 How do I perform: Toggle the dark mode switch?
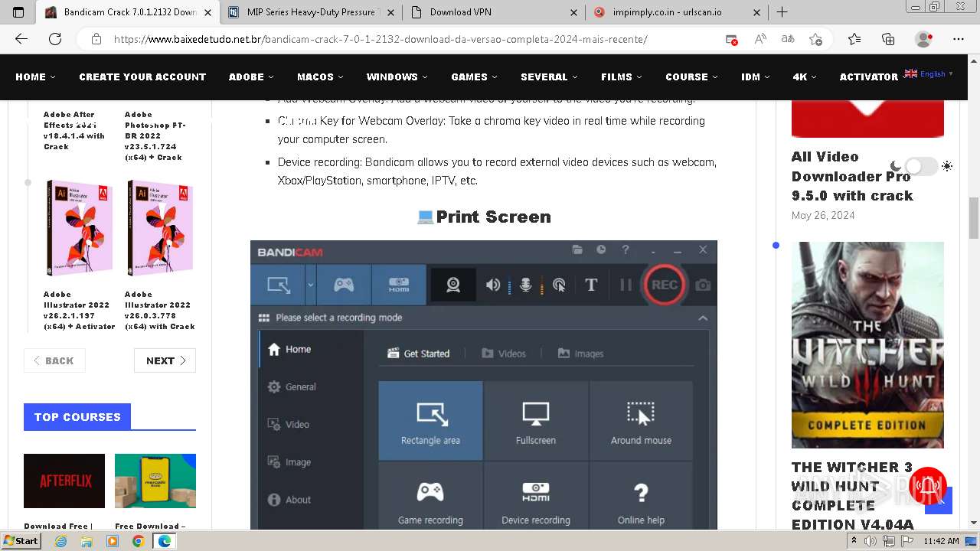click(920, 166)
